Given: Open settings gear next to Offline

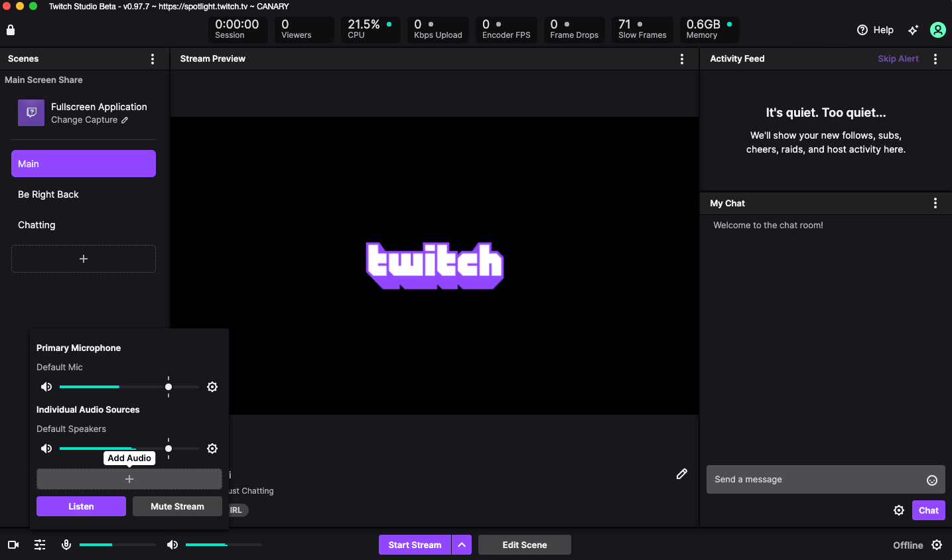Looking at the screenshot, I should [x=937, y=545].
